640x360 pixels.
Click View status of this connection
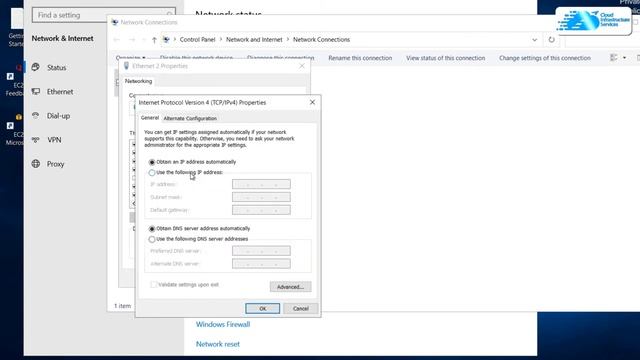click(445, 58)
